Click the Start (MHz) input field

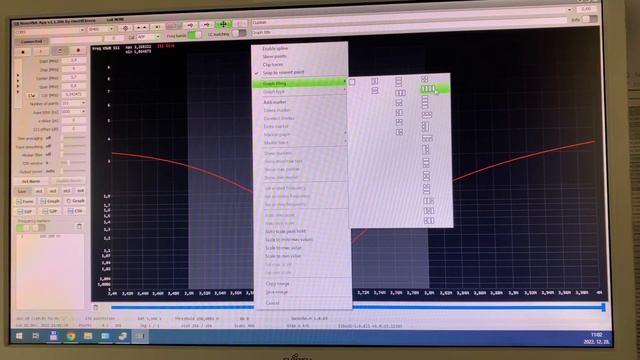[x=74, y=60]
